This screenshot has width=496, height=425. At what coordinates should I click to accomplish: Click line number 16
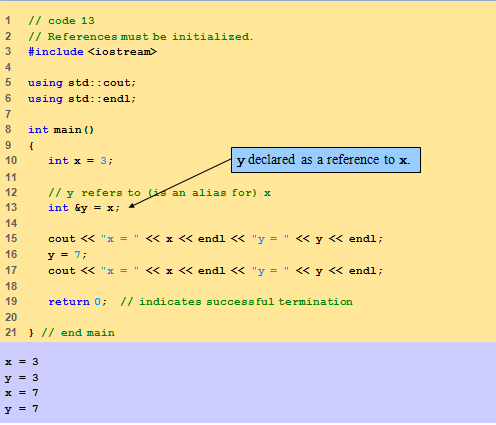(x=11, y=254)
